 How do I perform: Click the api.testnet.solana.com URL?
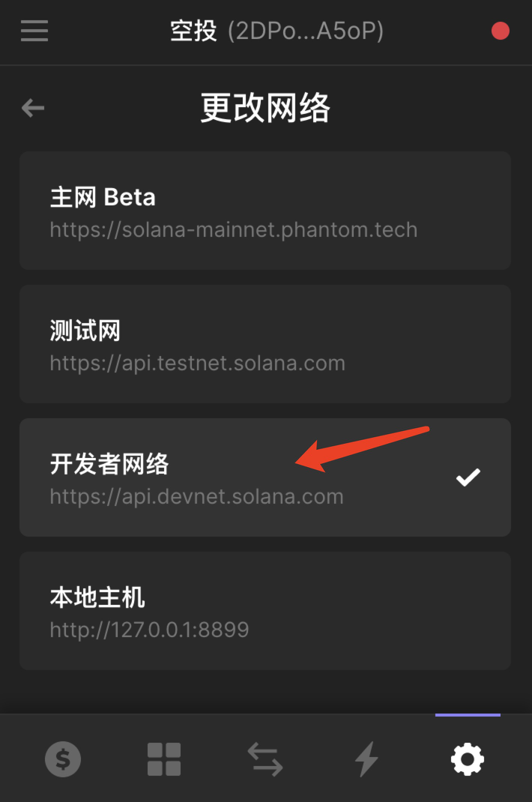tap(198, 364)
